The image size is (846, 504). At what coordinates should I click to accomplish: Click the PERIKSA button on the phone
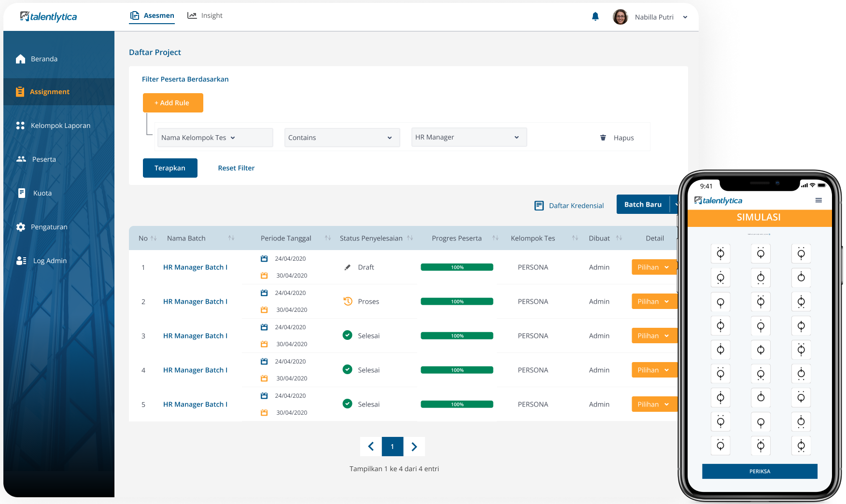pos(760,471)
